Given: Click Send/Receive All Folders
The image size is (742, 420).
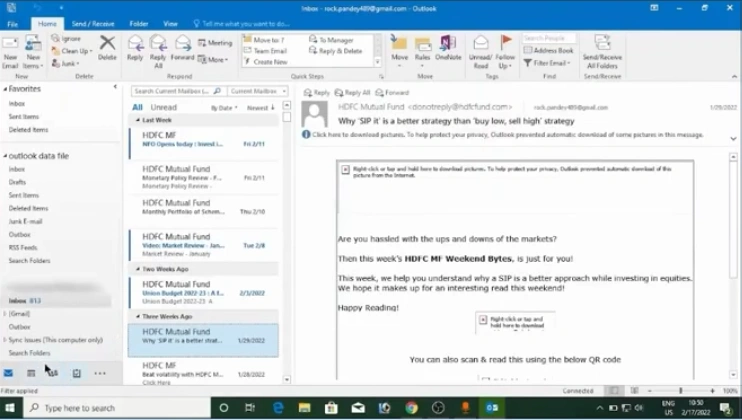Looking at the screenshot, I should click(602, 52).
